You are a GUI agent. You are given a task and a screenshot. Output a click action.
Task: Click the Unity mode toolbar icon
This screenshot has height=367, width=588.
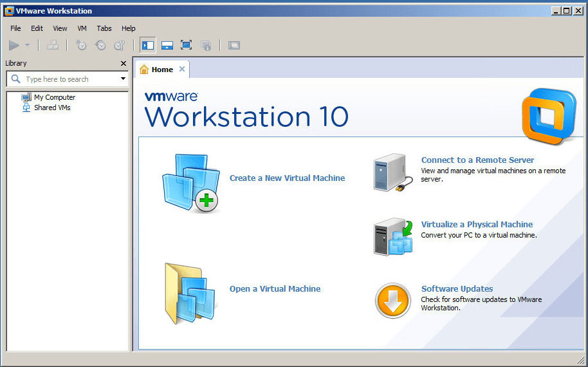point(205,46)
